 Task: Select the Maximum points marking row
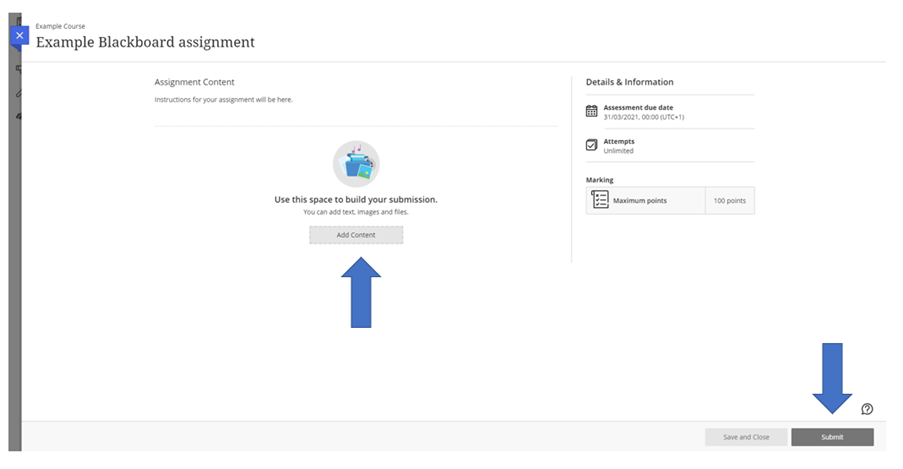[670, 201]
